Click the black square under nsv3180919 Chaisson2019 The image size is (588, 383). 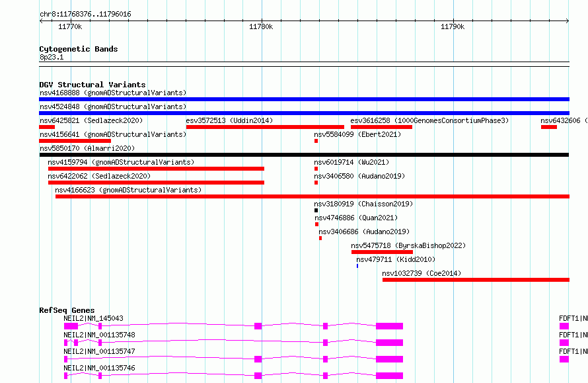pos(316,210)
